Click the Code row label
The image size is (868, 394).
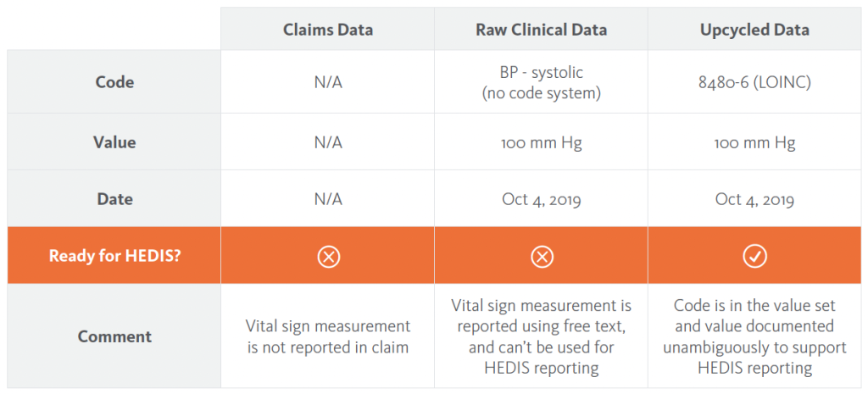pyautogui.click(x=114, y=82)
